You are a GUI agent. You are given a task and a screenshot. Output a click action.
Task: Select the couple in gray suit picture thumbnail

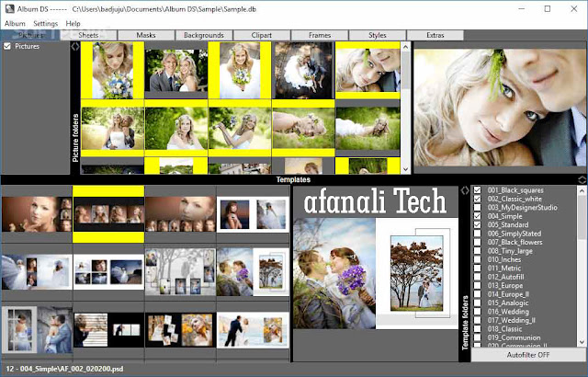pos(176,70)
